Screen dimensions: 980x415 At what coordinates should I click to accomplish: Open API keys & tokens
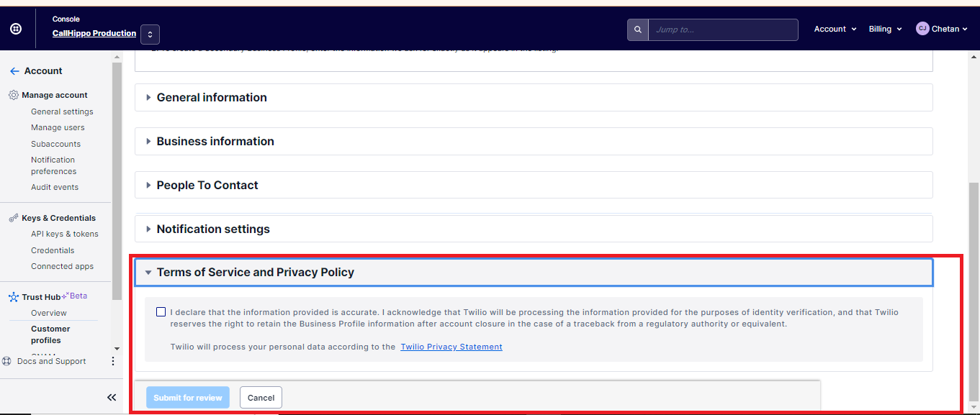tap(65, 234)
